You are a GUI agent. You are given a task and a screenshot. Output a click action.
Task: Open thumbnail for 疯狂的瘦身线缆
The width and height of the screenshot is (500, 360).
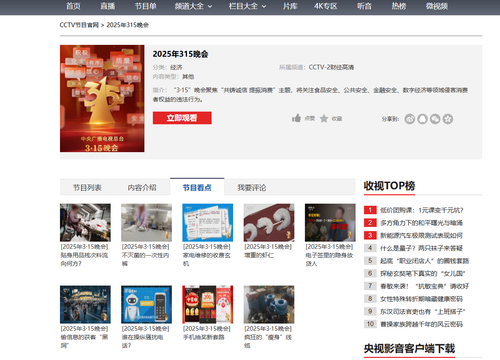tap(269, 304)
